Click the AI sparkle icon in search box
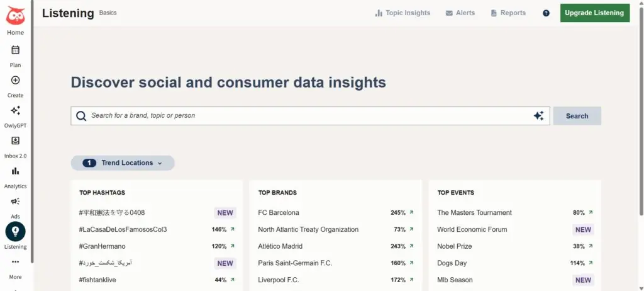Viewport: 644px width, 291px height. [x=538, y=116]
